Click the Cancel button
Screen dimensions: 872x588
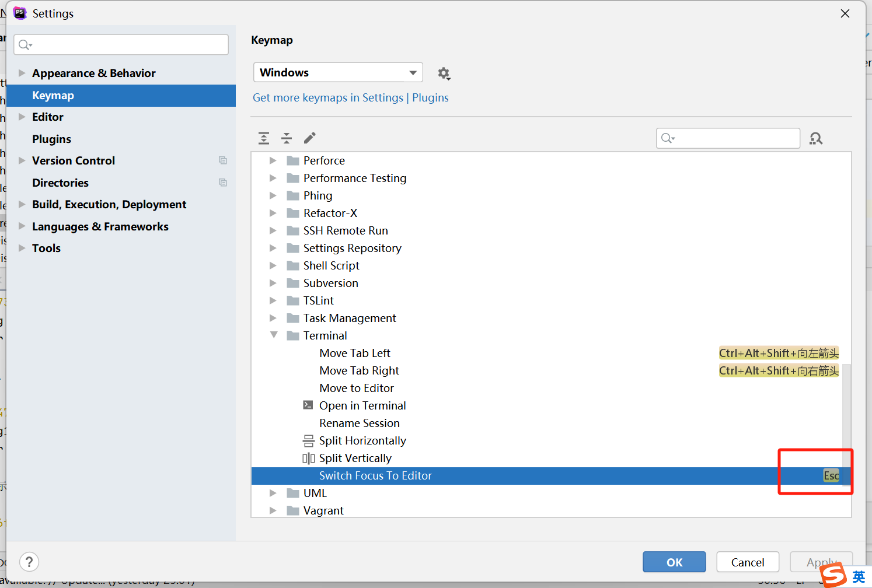748,562
